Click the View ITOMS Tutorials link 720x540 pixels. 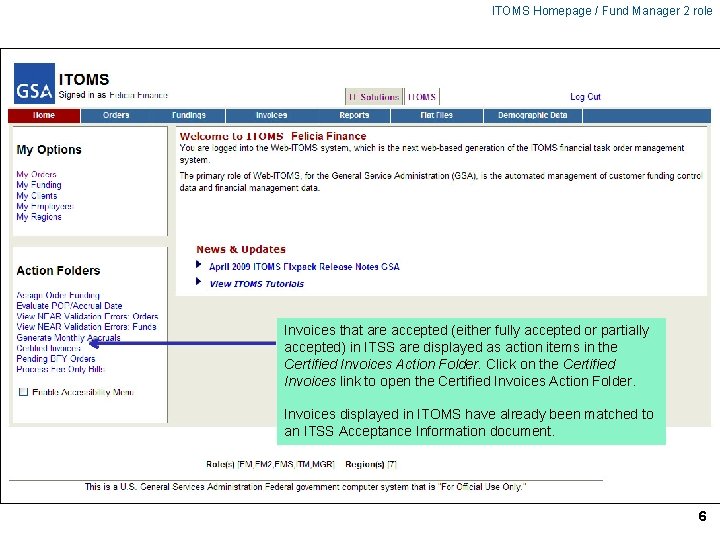tap(257, 284)
